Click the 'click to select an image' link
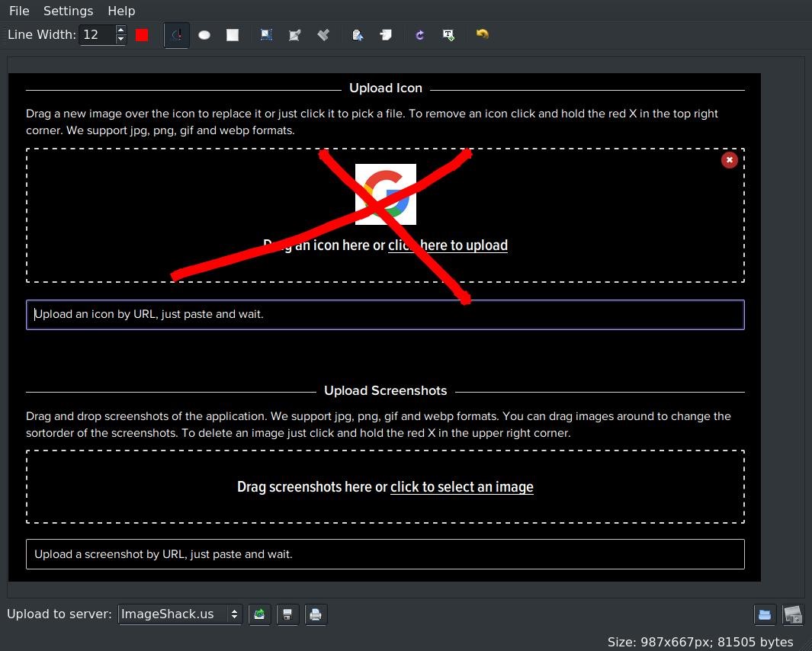 [x=461, y=487]
